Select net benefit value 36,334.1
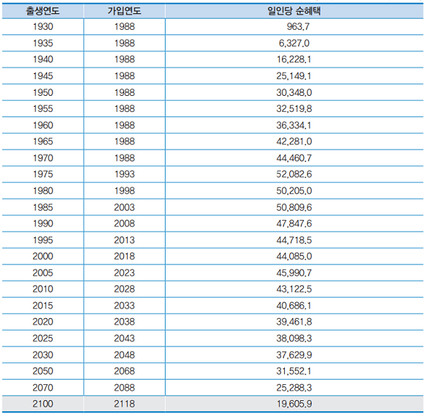This screenshot has height=414, width=425. point(294,125)
